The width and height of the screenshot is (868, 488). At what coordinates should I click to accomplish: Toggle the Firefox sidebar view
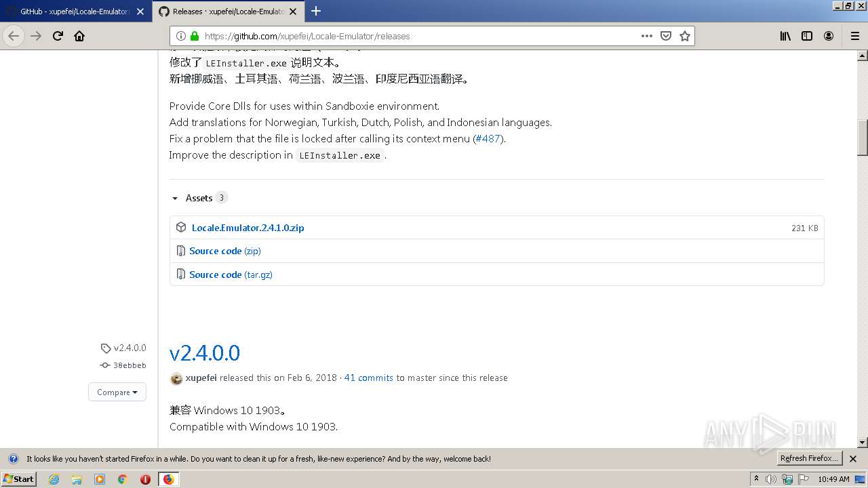pyautogui.click(x=807, y=36)
